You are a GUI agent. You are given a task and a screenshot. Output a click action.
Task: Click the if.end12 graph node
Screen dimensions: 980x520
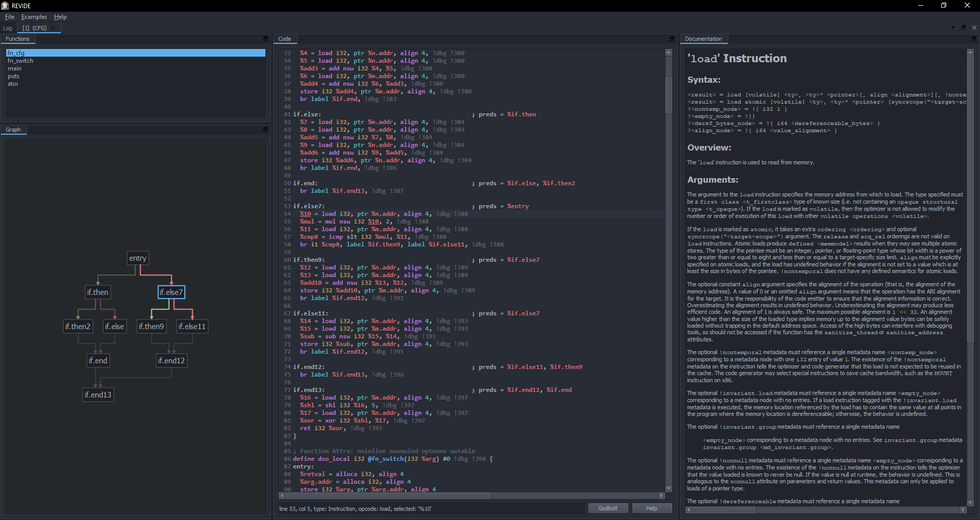pos(171,361)
